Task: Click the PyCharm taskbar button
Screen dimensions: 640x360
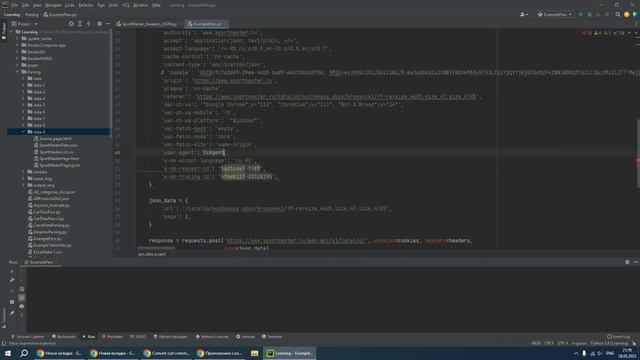Action: coord(290,353)
